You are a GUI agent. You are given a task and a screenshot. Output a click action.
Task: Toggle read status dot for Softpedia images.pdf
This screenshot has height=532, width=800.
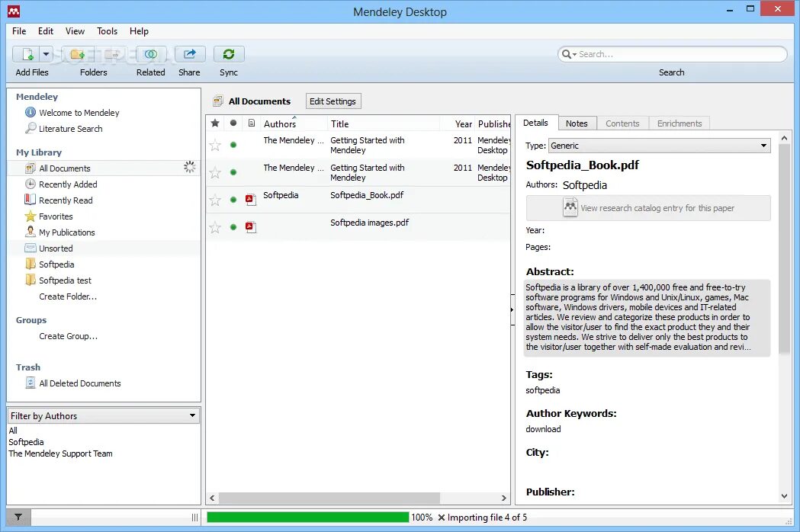coord(233,227)
